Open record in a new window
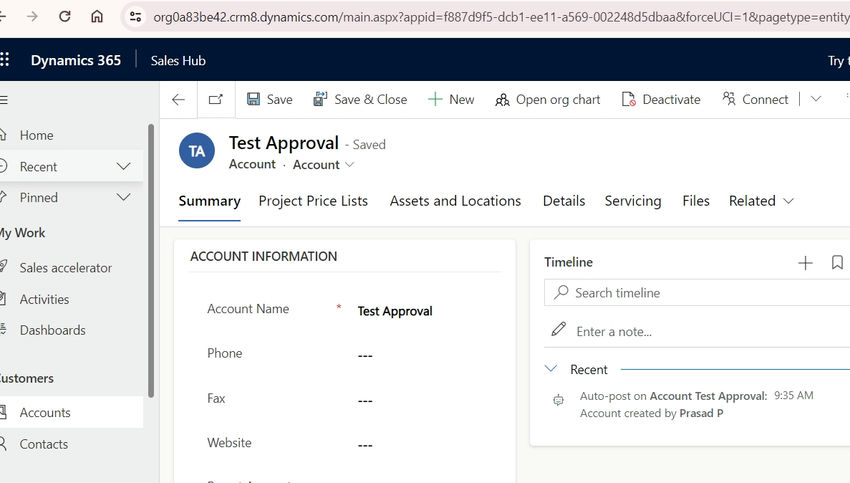 pyautogui.click(x=216, y=100)
